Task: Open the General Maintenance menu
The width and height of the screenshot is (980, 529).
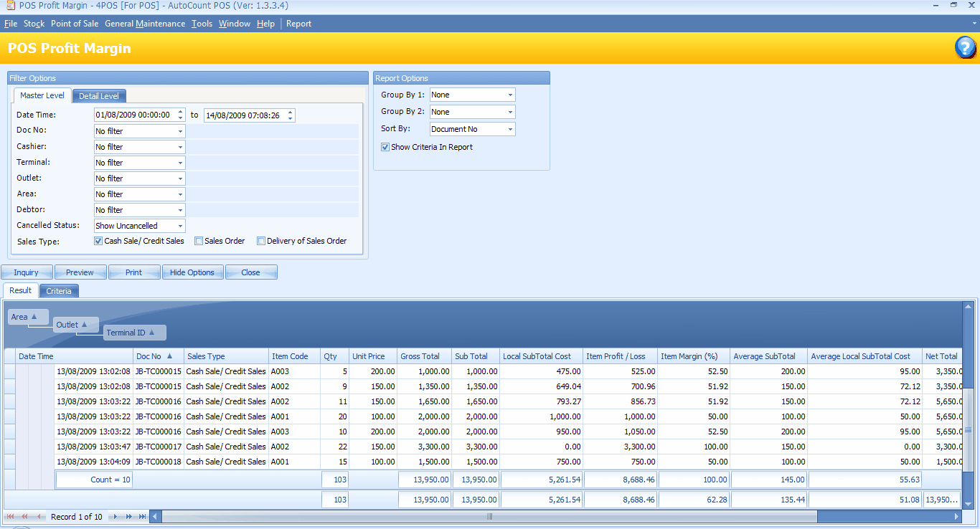Action: 145,24
